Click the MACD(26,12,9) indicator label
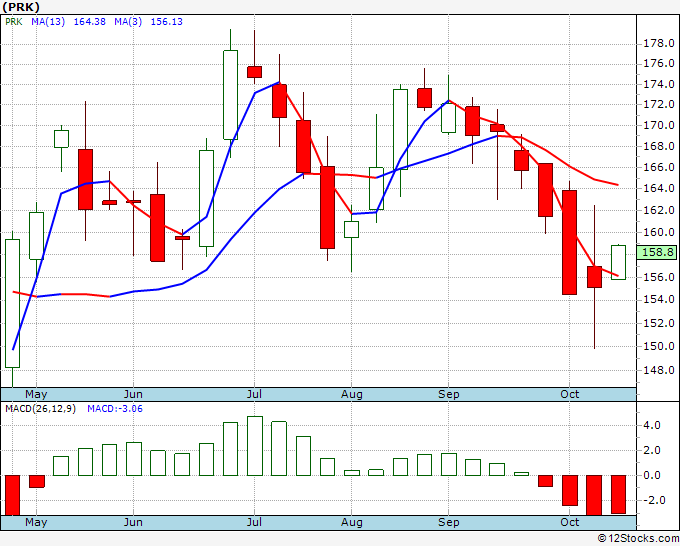Image resolution: width=680 pixels, height=546 pixels. 40,409
